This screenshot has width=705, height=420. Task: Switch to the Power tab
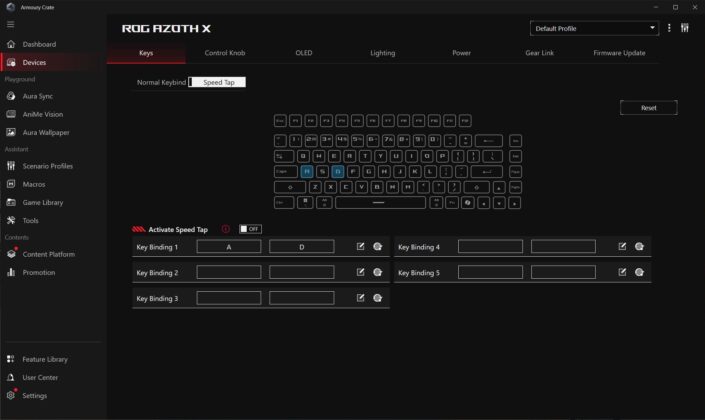[461, 53]
